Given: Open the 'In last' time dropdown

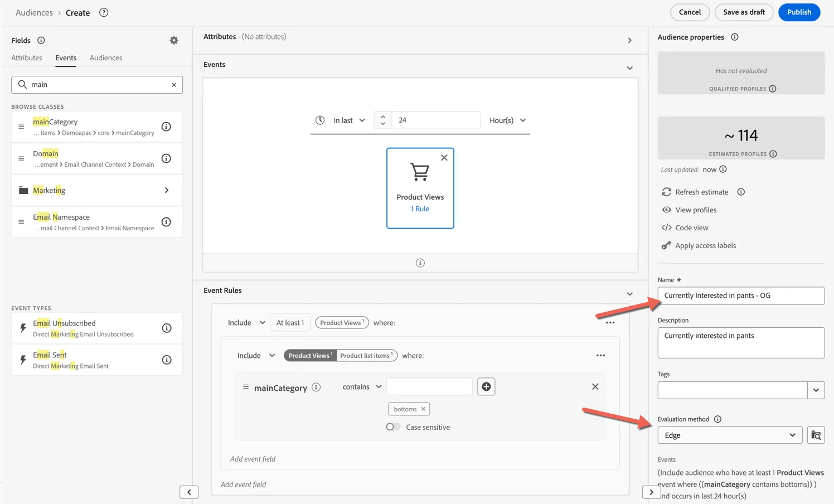Looking at the screenshot, I should [349, 120].
